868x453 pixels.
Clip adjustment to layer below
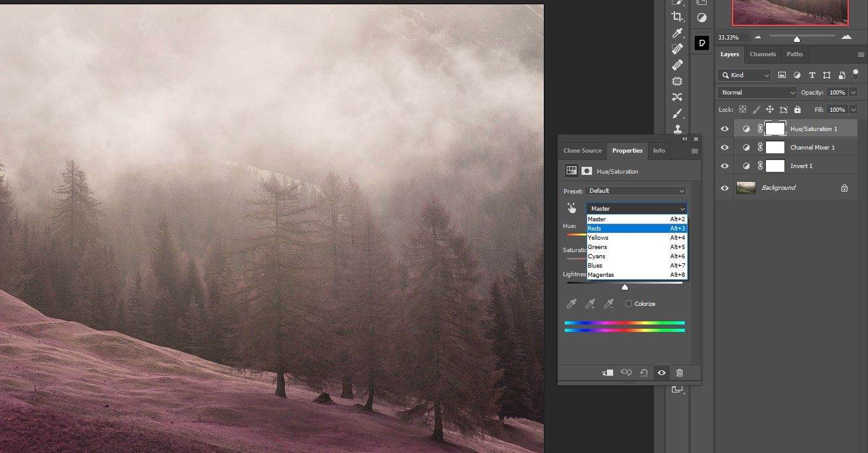click(x=608, y=373)
